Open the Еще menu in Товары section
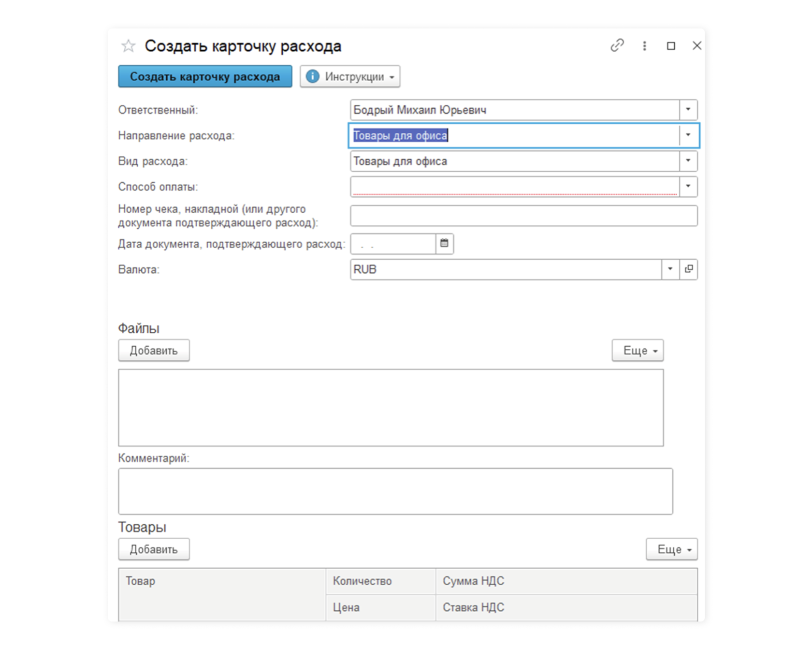Screen dimensions: 812x650 tap(672, 549)
